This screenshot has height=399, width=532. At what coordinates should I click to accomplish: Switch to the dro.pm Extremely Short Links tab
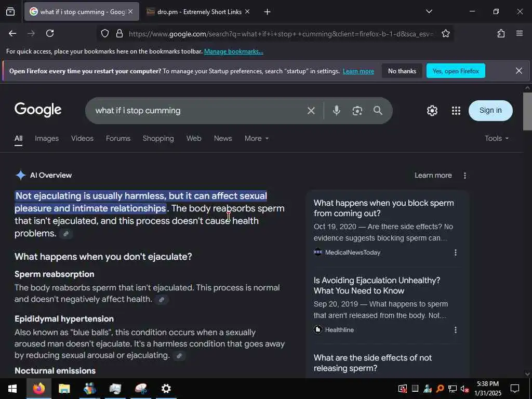point(198,12)
